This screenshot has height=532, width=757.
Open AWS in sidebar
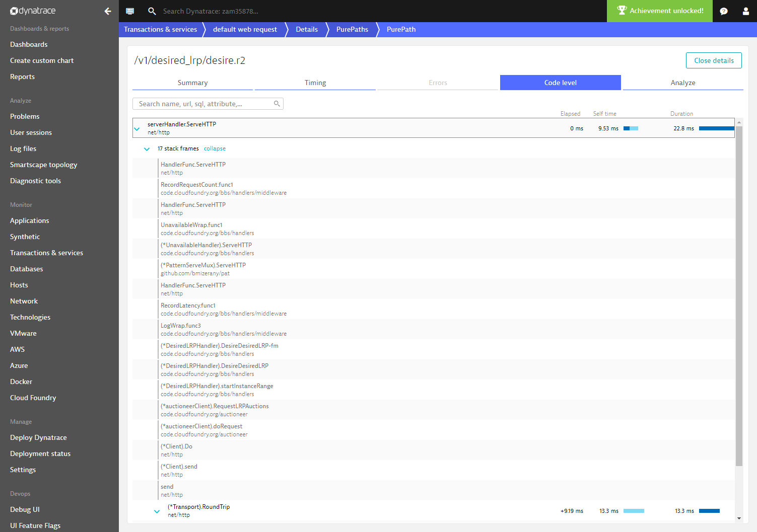pyautogui.click(x=17, y=349)
